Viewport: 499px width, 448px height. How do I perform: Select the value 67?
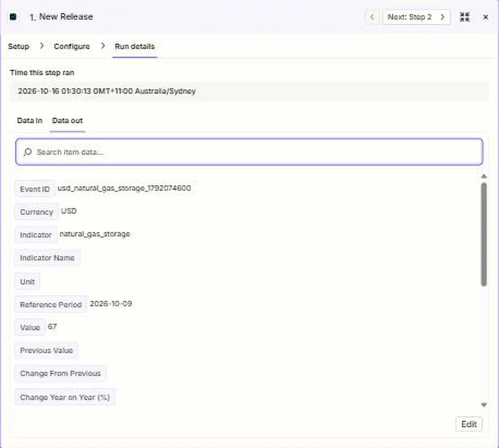pos(52,326)
